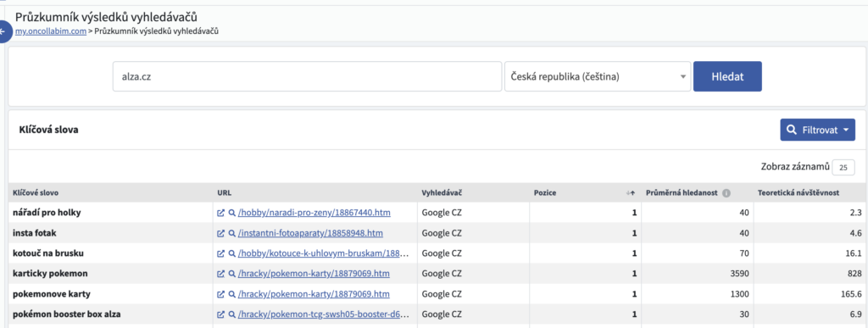Open my.oncollabim.com breadcrumb link
868x328 pixels.
click(50, 31)
